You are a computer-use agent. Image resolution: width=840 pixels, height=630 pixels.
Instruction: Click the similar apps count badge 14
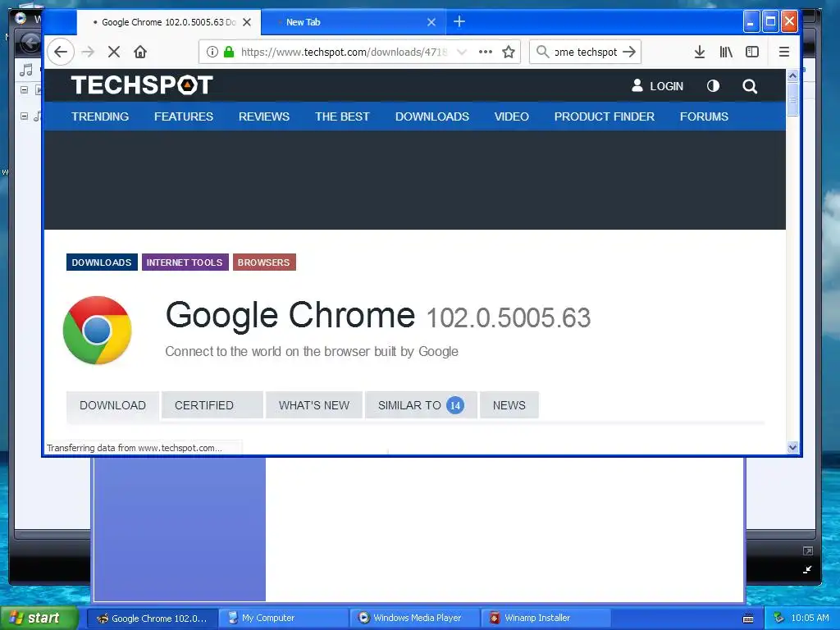pos(455,405)
